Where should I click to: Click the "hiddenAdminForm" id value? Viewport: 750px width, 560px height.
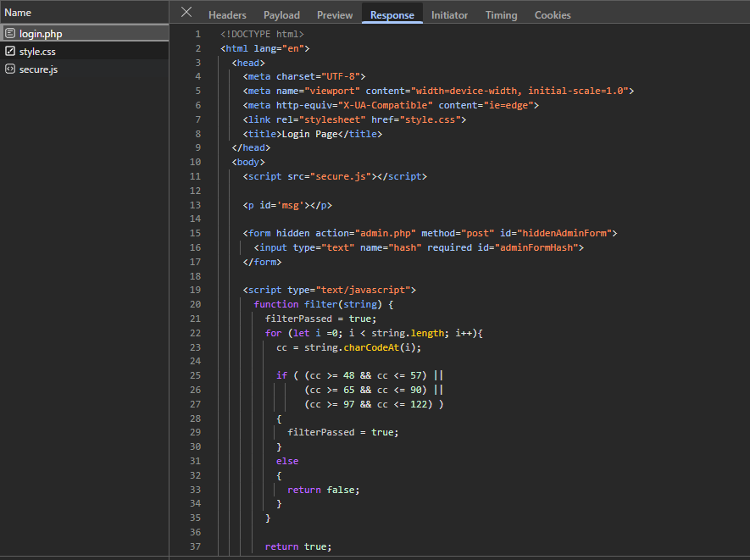tap(564, 233)
